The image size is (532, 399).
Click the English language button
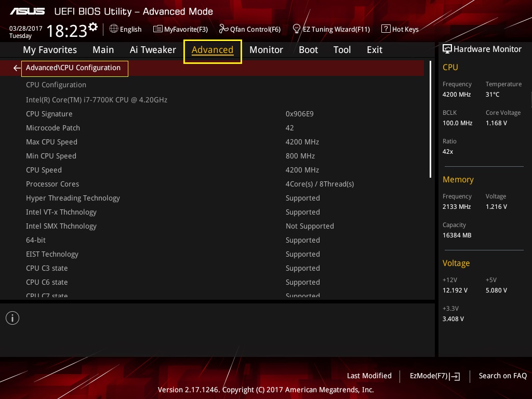[126, 29]
